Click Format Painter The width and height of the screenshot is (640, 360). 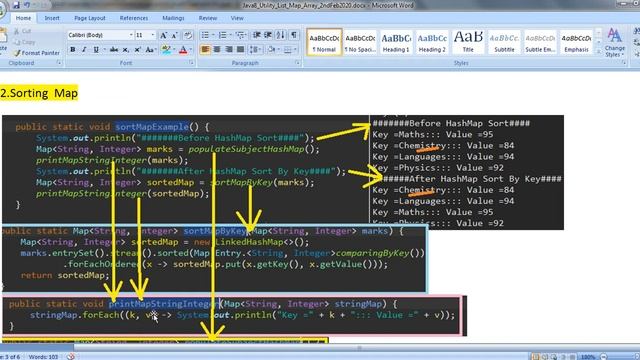[x=36, y=53]
